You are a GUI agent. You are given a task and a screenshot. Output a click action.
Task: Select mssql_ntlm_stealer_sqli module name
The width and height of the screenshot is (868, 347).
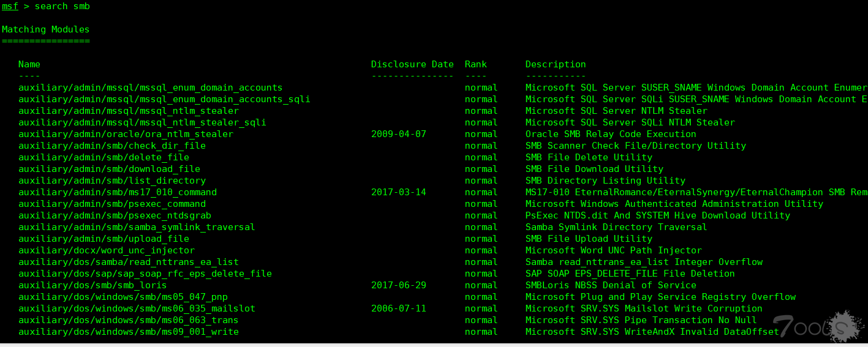coord(142,122)
